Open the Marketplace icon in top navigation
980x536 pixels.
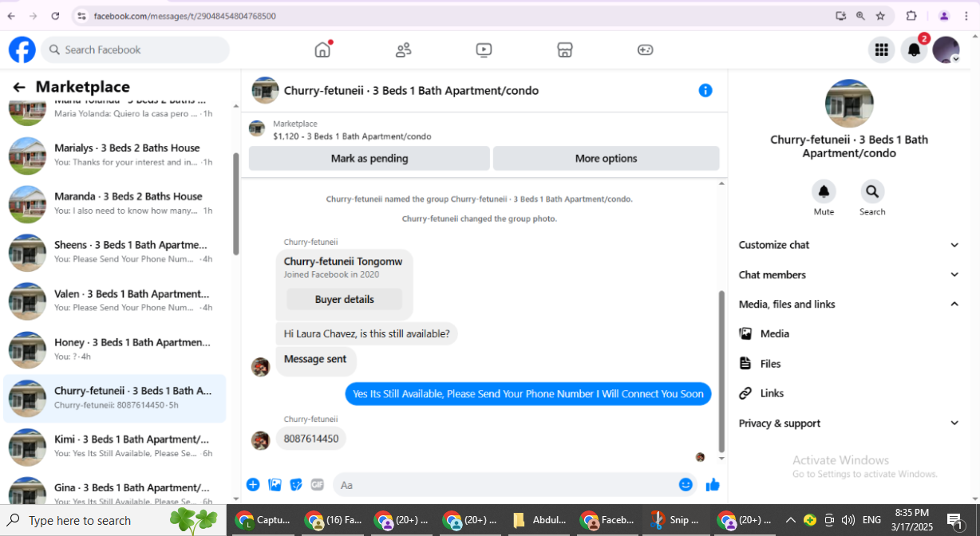(x=564, y=49)
